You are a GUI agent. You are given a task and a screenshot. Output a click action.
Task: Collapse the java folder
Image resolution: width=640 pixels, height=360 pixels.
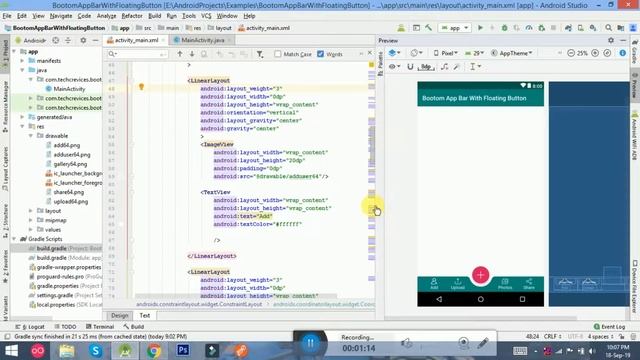(x=22, y=70)
